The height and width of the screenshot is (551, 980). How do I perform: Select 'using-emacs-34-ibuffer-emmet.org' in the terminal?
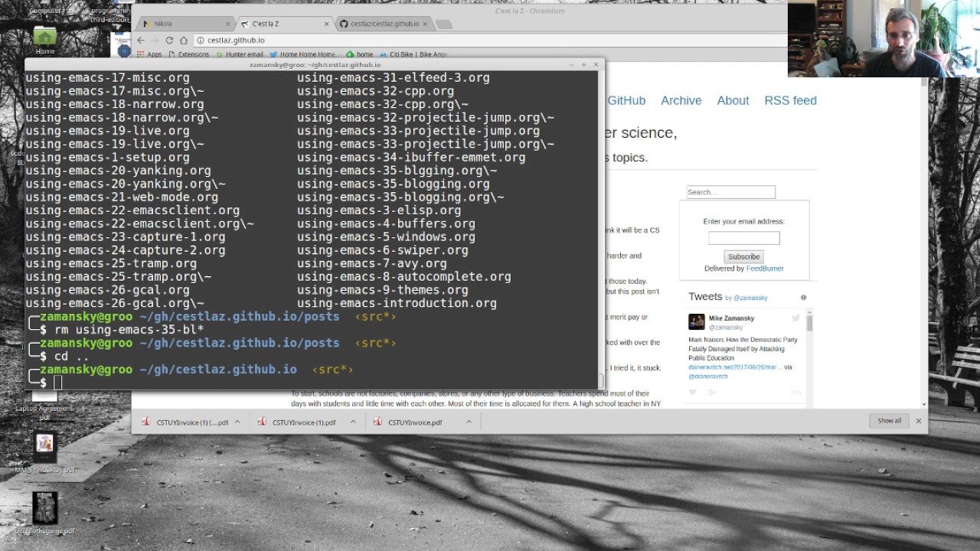coord(411,157)
